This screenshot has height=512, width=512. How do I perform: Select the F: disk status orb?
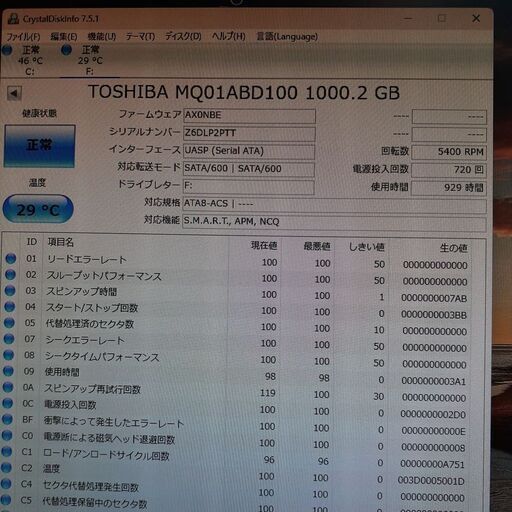(x=66, y=50)
